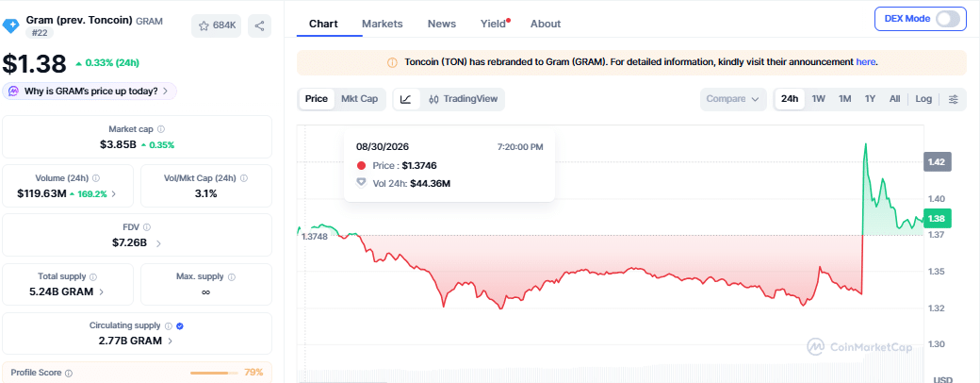Image resolution: width=980 pixels, height=383 pixels.
Task: Click market cap value $3.85B
Action: pyautogui.click(x=118, y=144)
